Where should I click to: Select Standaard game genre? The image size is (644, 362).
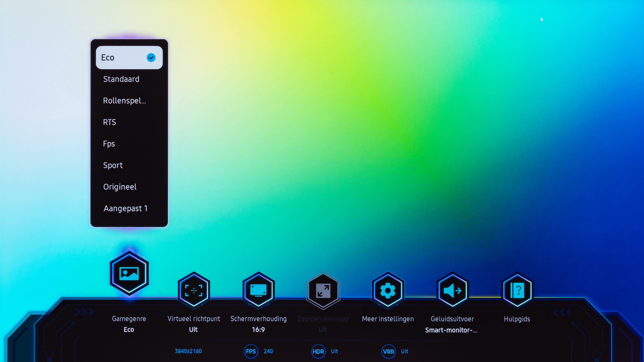(121, 79)
